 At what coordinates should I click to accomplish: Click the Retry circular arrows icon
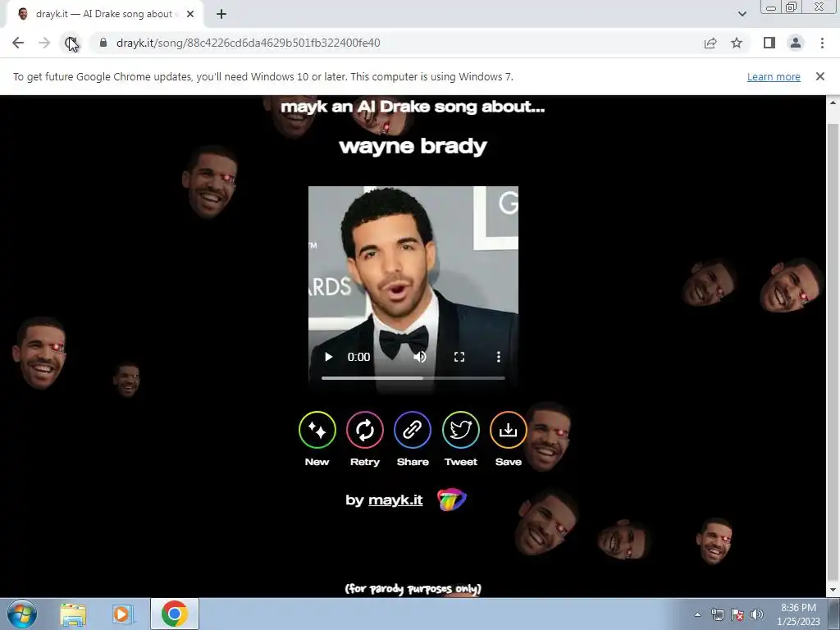point(365,430)
